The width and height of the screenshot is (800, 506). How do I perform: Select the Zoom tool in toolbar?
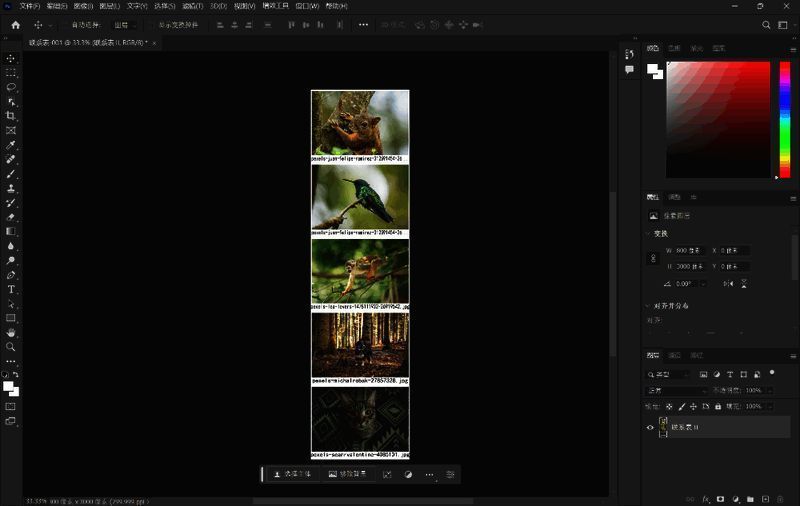click(x=11, y=347)
